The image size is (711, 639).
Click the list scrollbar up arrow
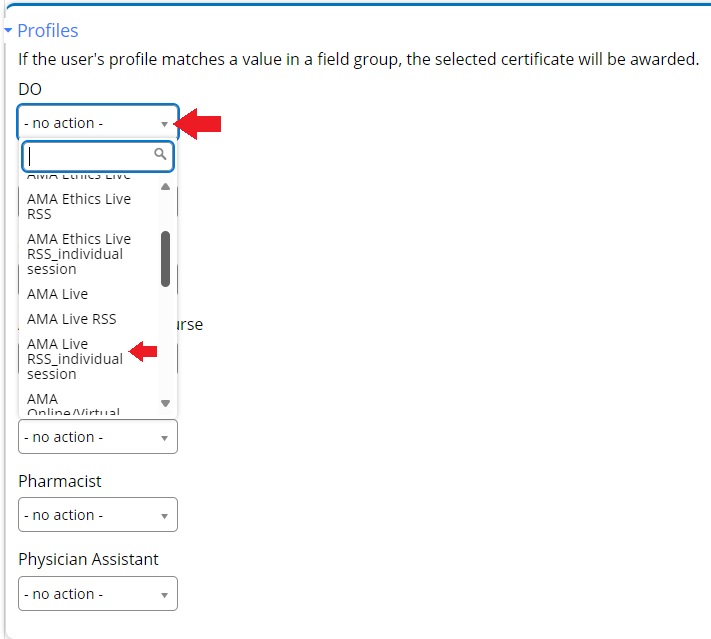click(x=165, y=186)
